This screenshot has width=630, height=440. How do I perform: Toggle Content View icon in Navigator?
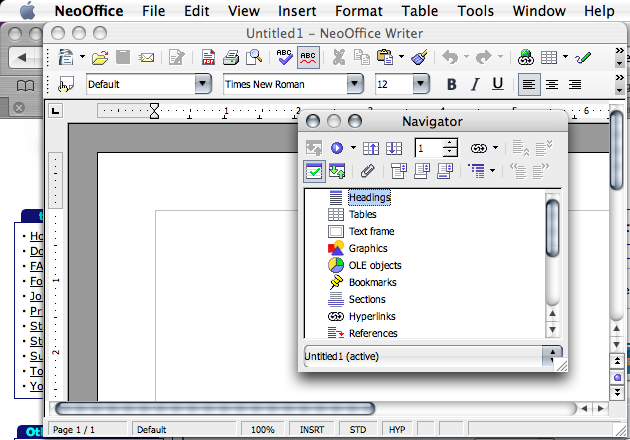[337, 171]
